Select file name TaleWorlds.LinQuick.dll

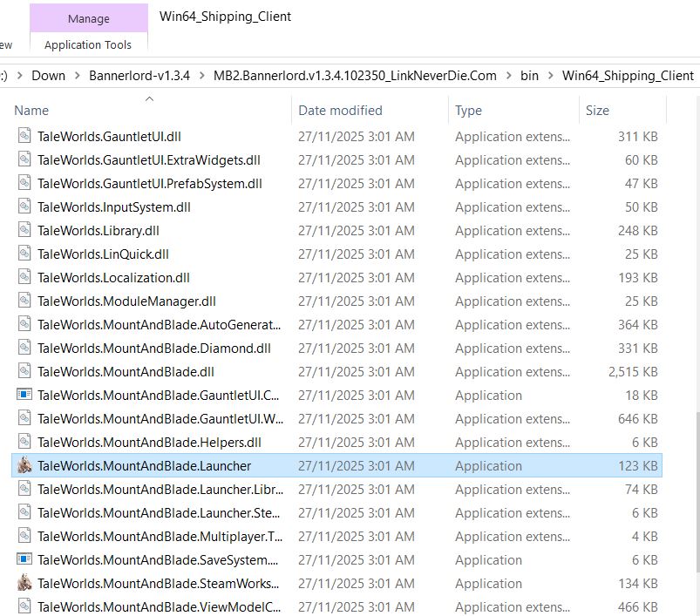[103, 254]
